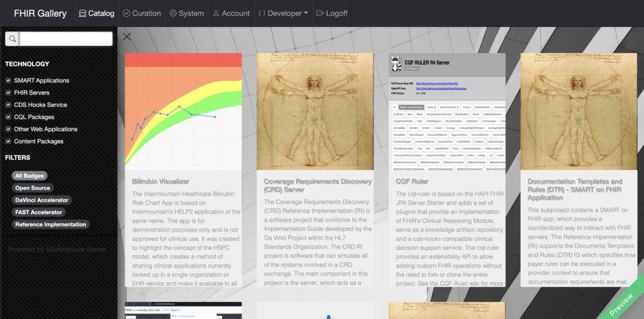This screenshot has width=644, height=319.
Task: Click the Bilirubin Visualizer title
Action: 160,181
